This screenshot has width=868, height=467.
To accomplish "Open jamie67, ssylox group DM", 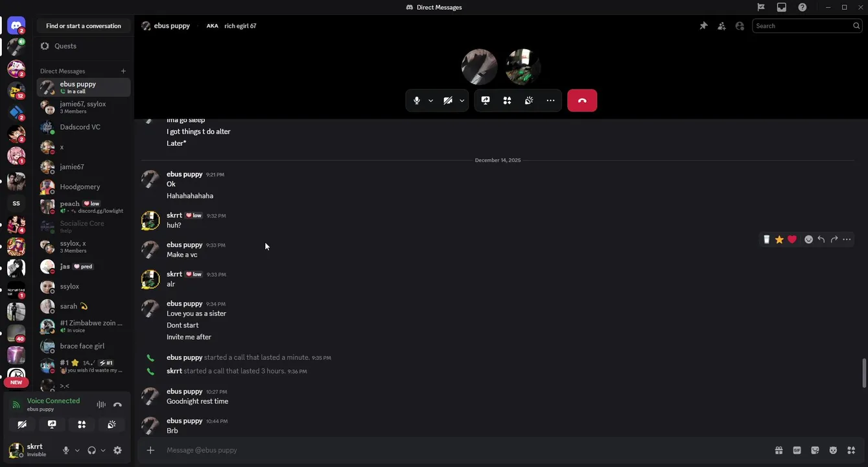I will 83,107.
